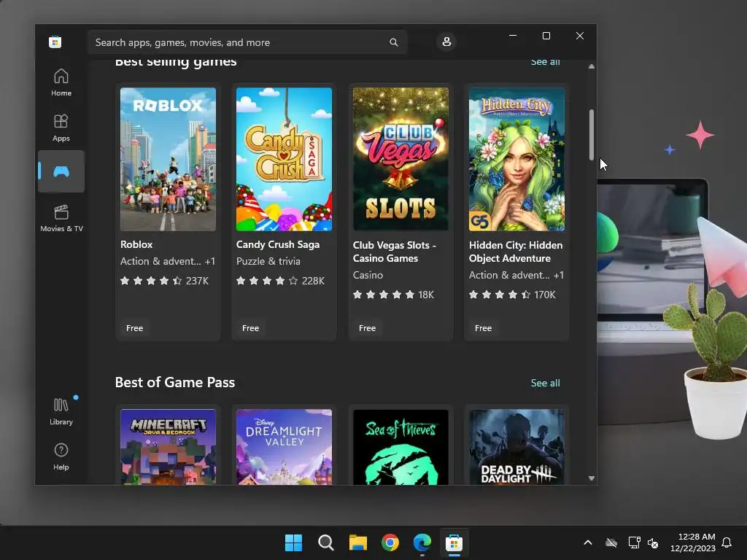
Task: Click See all for Best of Game Pass
Action: (546, 383)
